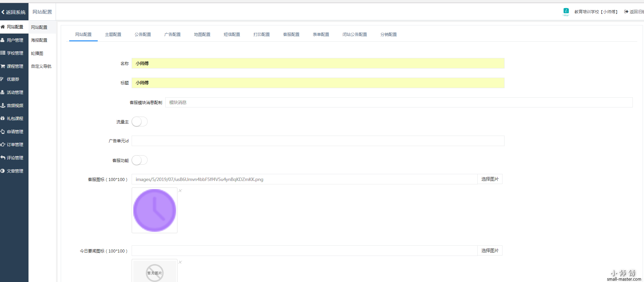Open 轮播图 in the submenu
Viewport: 644px width, 282px height.
[x=37, y=53]
